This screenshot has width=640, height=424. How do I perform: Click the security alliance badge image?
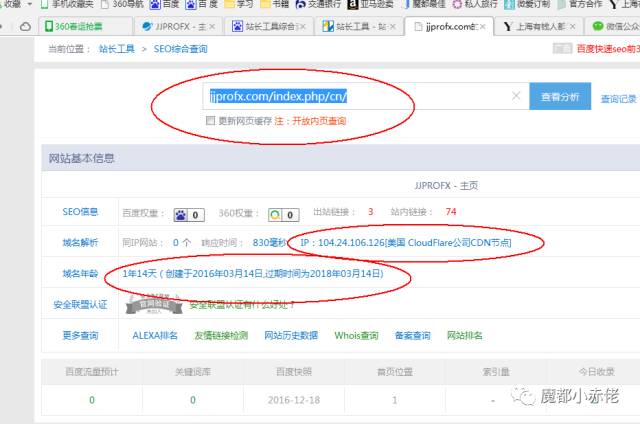click(154, 304)
